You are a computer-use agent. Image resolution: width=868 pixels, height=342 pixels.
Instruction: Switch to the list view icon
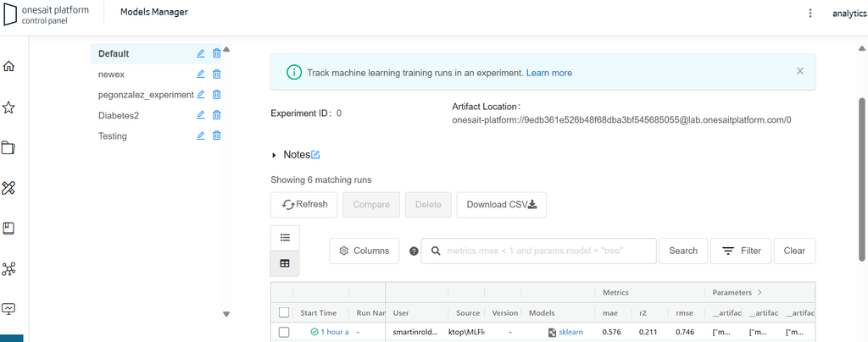(285, 237)
